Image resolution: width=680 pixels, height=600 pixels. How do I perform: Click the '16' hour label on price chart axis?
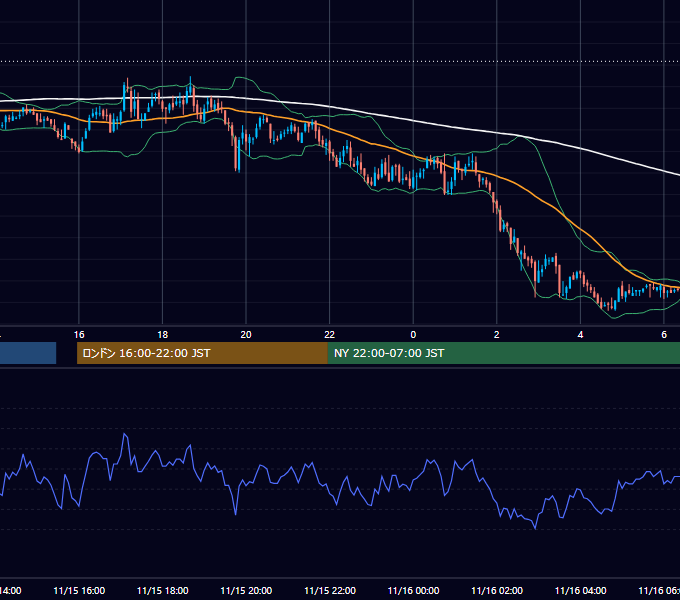pos(79,334)
